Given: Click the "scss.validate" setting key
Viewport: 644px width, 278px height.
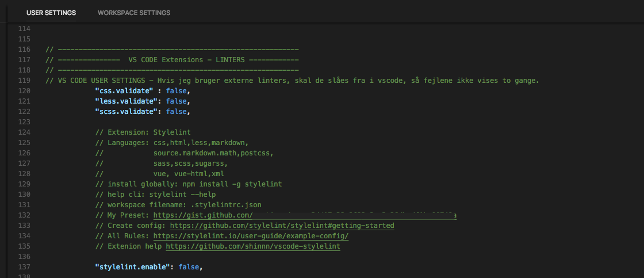Looking at the screenshot, I should tap(126, 111).
